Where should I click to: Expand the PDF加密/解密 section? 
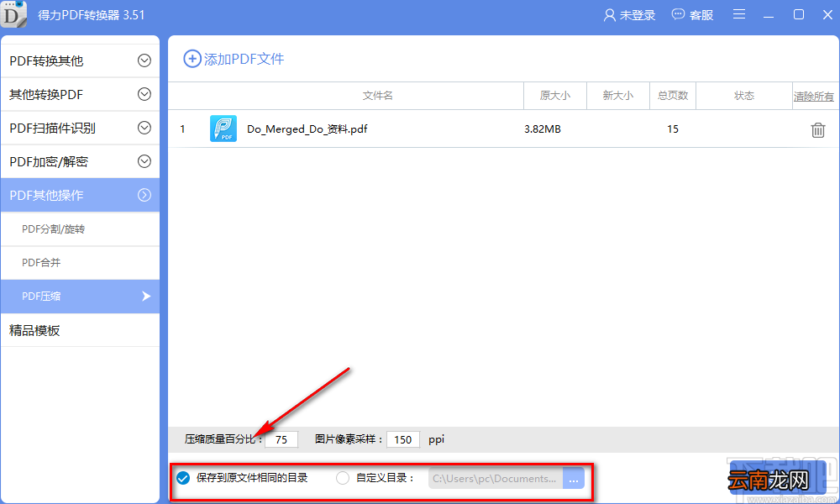click(81, 161)
